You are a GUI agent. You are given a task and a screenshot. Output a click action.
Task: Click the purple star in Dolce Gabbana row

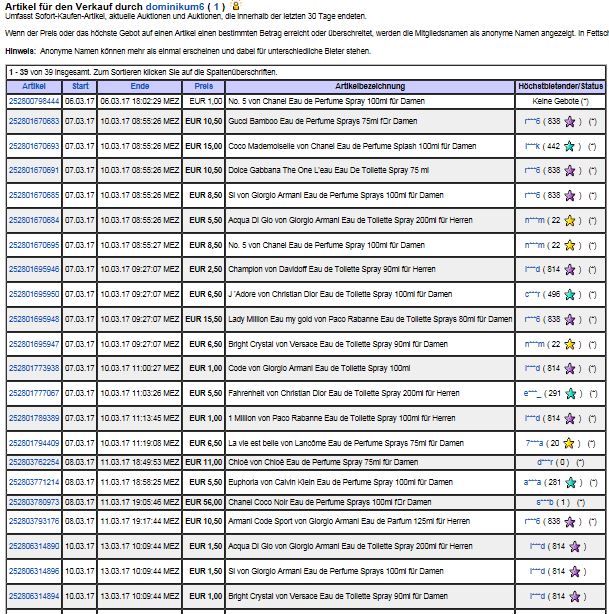(570, 170)
